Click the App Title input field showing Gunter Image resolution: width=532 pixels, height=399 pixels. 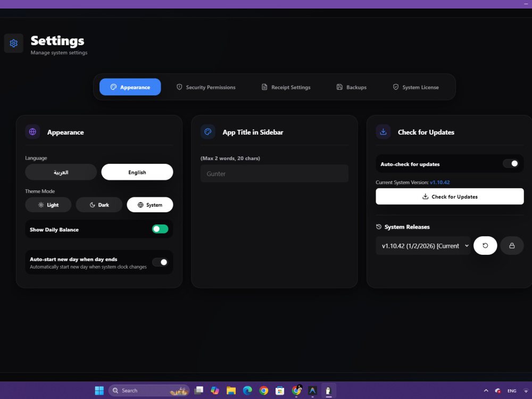click(x=274, y=173)
